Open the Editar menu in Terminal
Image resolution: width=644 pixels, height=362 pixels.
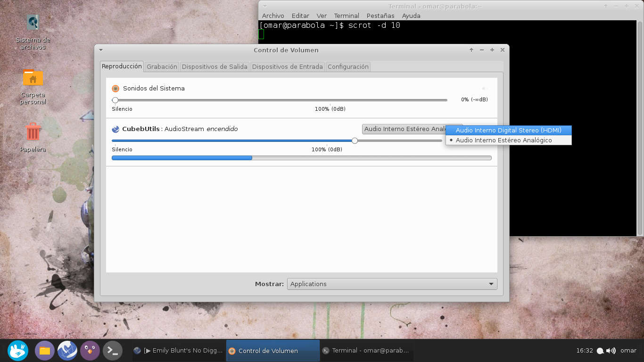coord(300,16)
